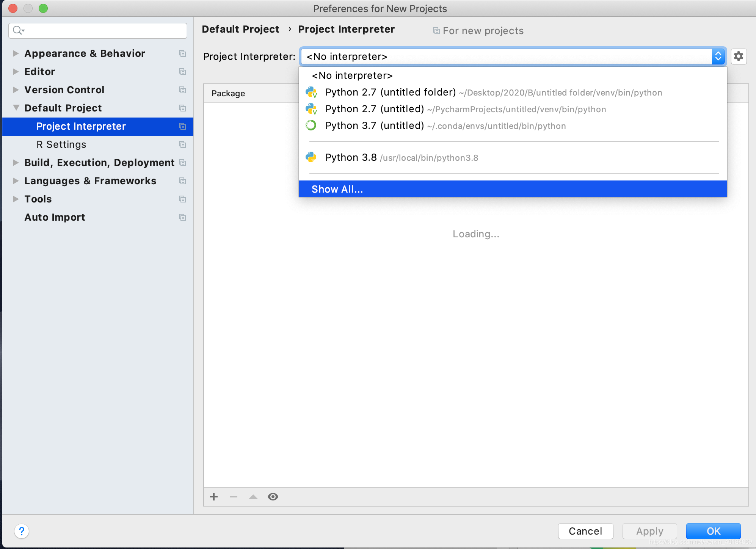The image size is (756, 549).
Task: Select the Version Control label
Action: click(64, 90)
